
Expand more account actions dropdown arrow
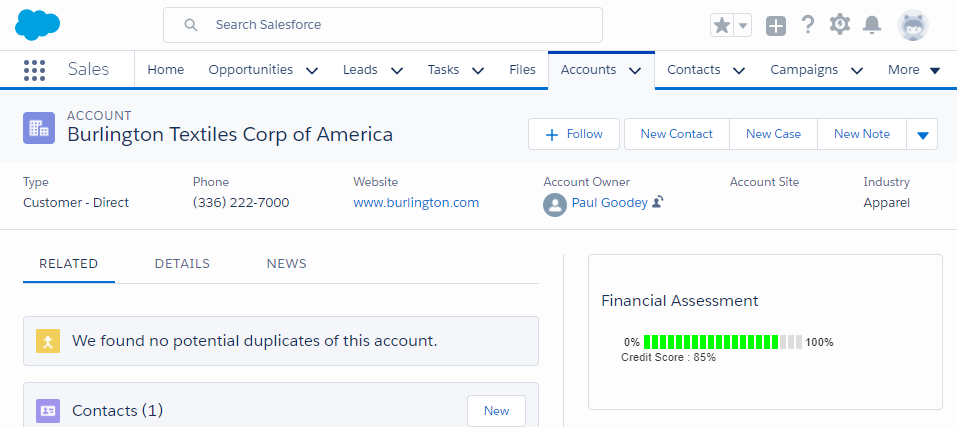(922, 134)
